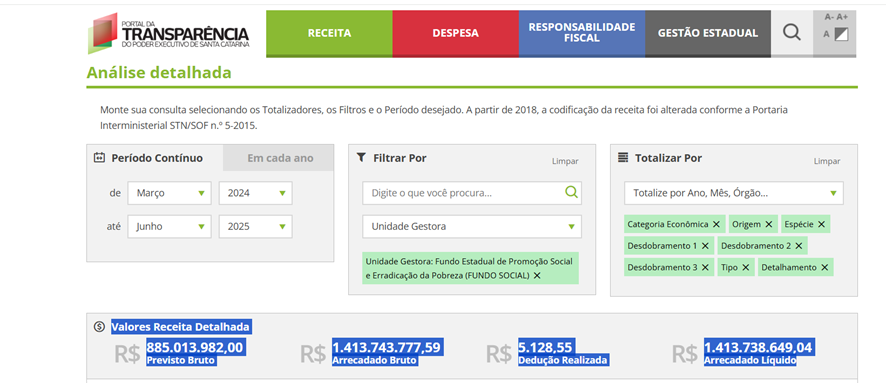Remove the Detalhamento totalizer tag

[x=824, y=267]
